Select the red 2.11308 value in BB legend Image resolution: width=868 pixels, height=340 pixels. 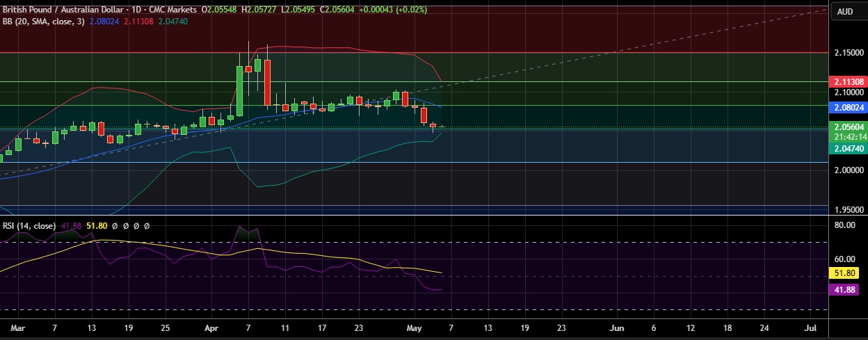point(139,22)
